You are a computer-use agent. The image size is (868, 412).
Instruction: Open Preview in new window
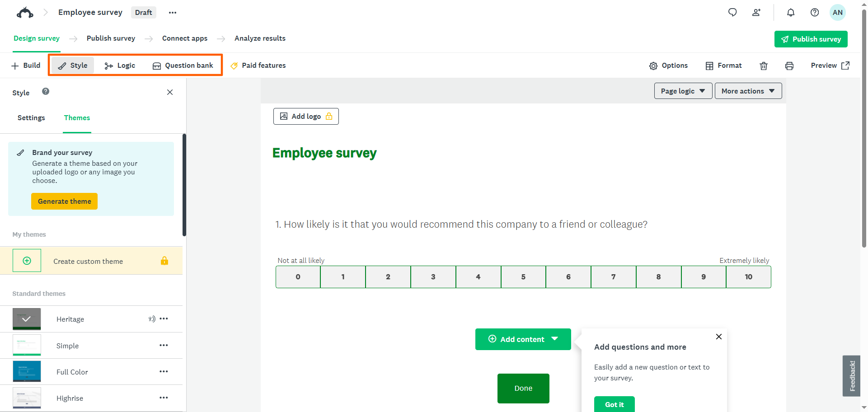pyautogui.click(x=830, y=66)
